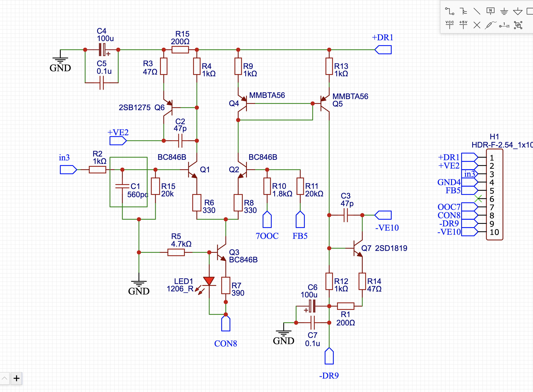The image size is (533, 392).
Task: Select resistor R5 4.7kΩ body
Action: click(176, 252)
